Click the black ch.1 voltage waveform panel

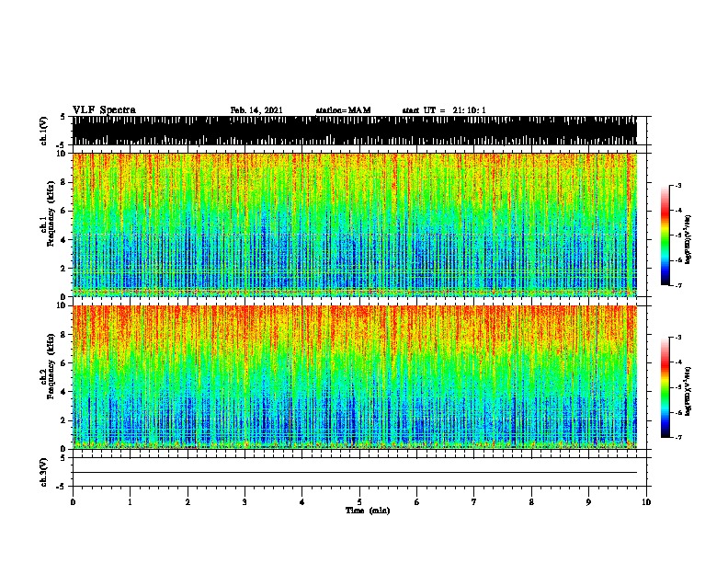[355, 131]
